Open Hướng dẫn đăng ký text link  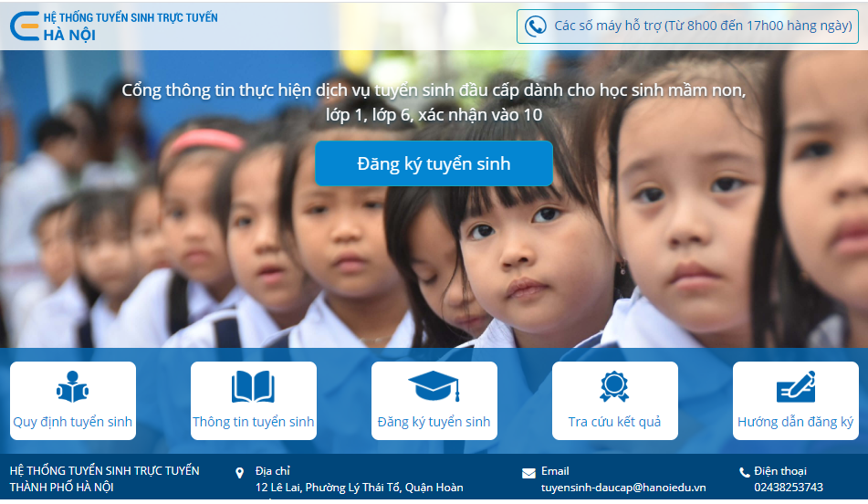click(795, 422)
